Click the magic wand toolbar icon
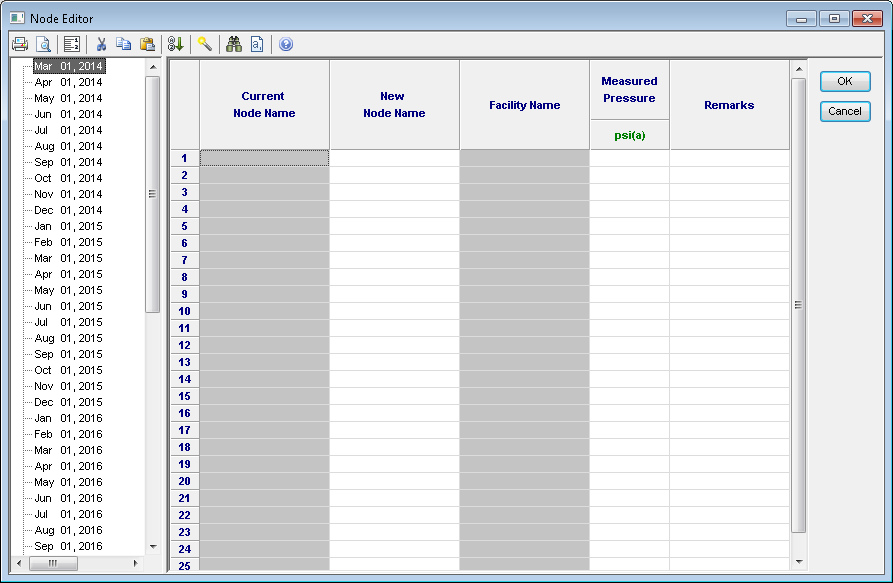 click(204, 44)
